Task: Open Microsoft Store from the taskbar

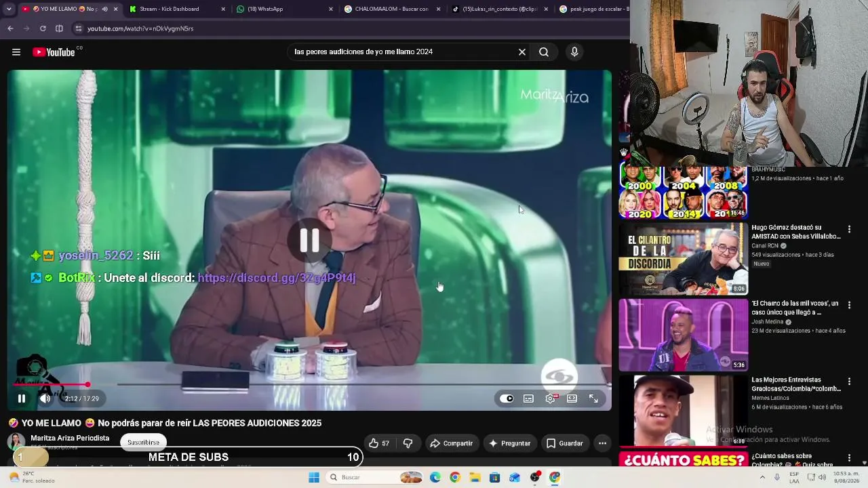Action: point(495,477)
